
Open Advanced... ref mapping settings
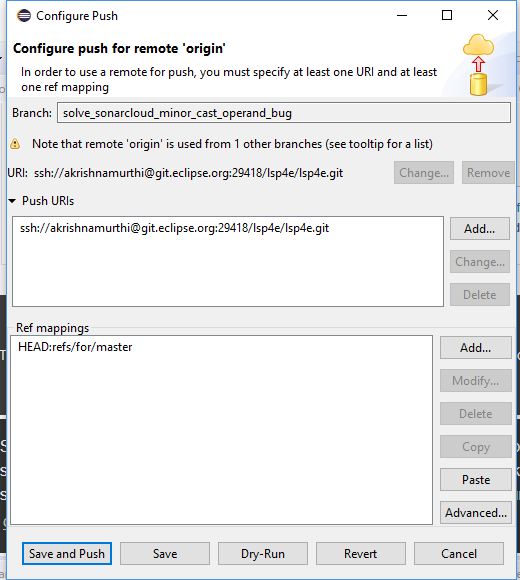[x=476, y=513]
